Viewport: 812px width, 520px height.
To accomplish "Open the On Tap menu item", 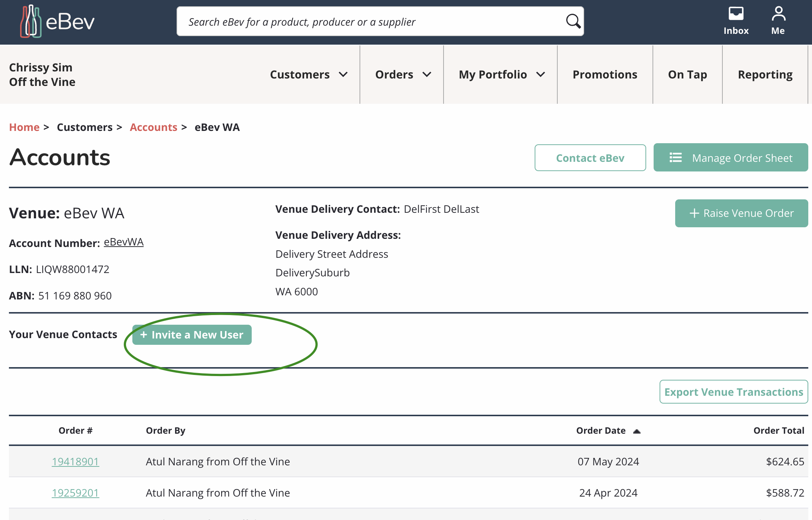I will tap(687, 75).
